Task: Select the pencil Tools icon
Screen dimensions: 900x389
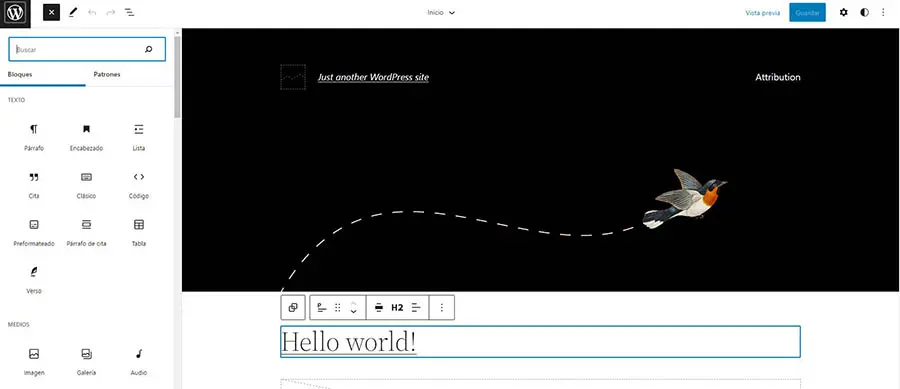Action: pos(72,12)
